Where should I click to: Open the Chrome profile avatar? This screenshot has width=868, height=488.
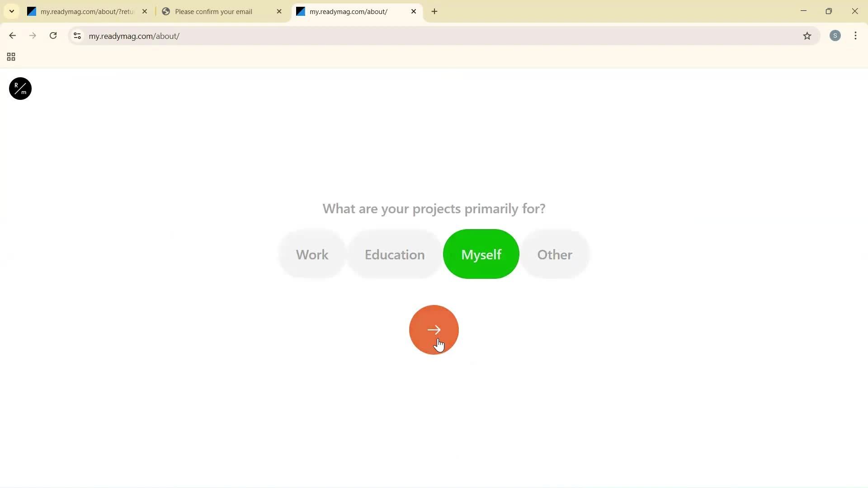point(835,36)
